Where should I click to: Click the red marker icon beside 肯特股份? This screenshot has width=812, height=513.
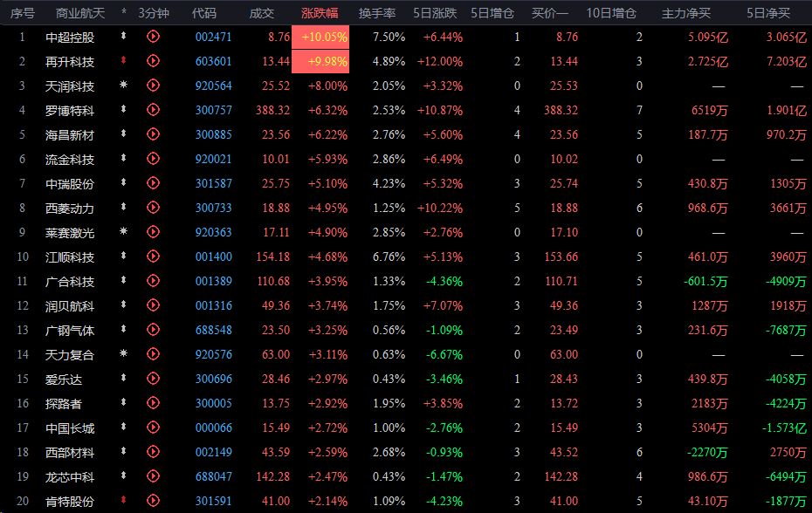click(x=124, y=502)
